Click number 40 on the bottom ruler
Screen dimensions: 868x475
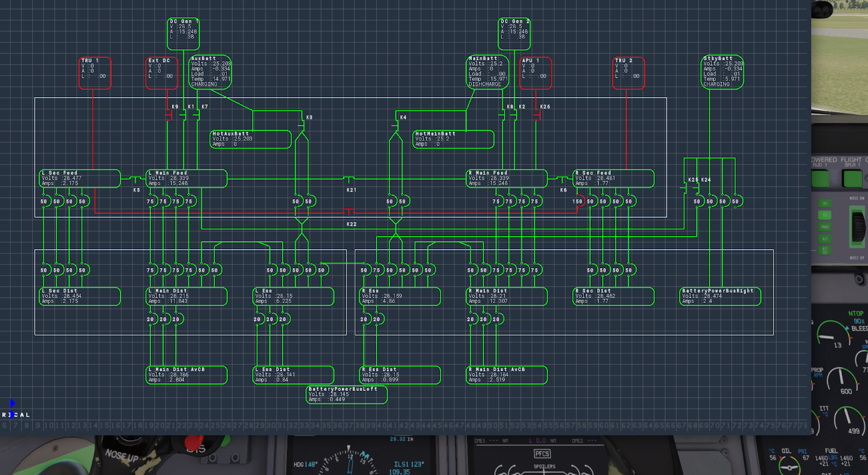(382, 426)
